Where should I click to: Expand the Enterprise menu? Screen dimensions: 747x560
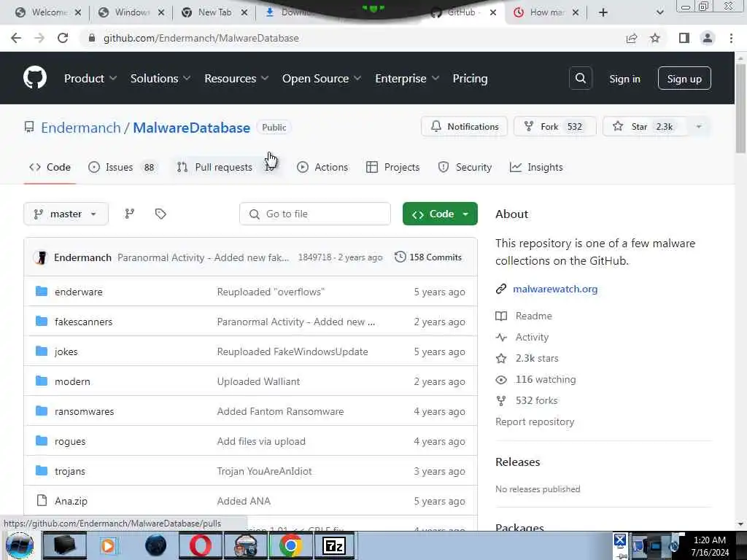407,79
